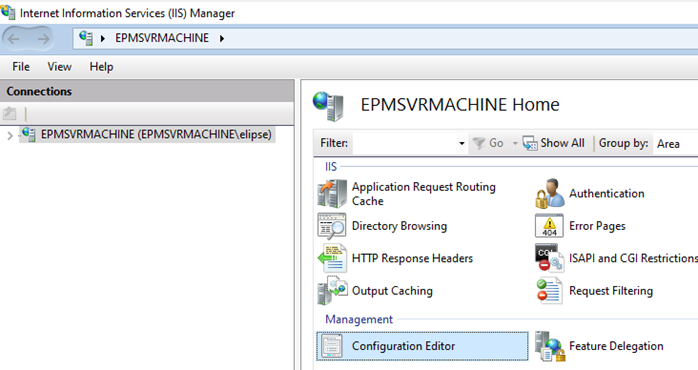Open Output Caching feature icon

click(332, 290)
